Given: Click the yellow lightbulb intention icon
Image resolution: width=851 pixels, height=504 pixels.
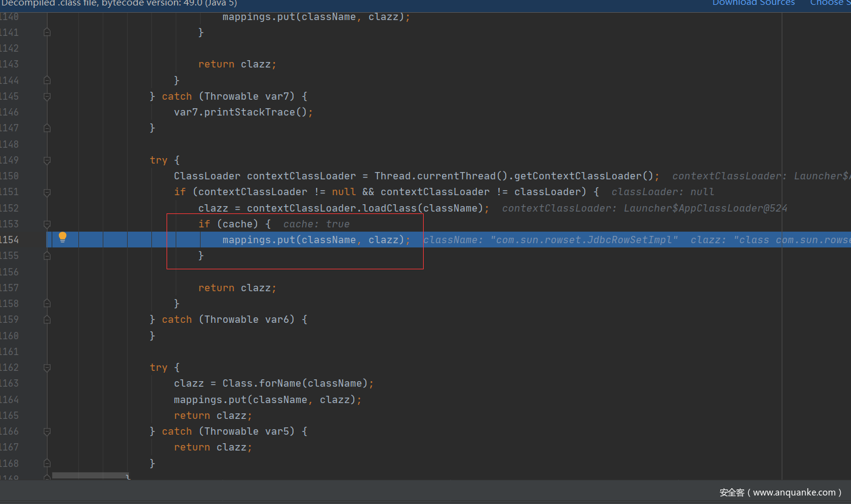Looking at the screenshot, I should click(x=63, y=238).
